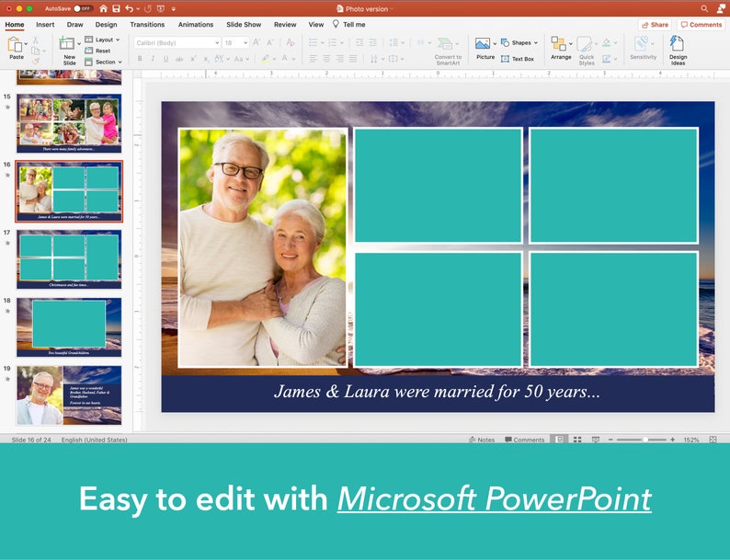Screen dimensions: 730x560
Task: Center align the text
Action: (x=326, y=59)
